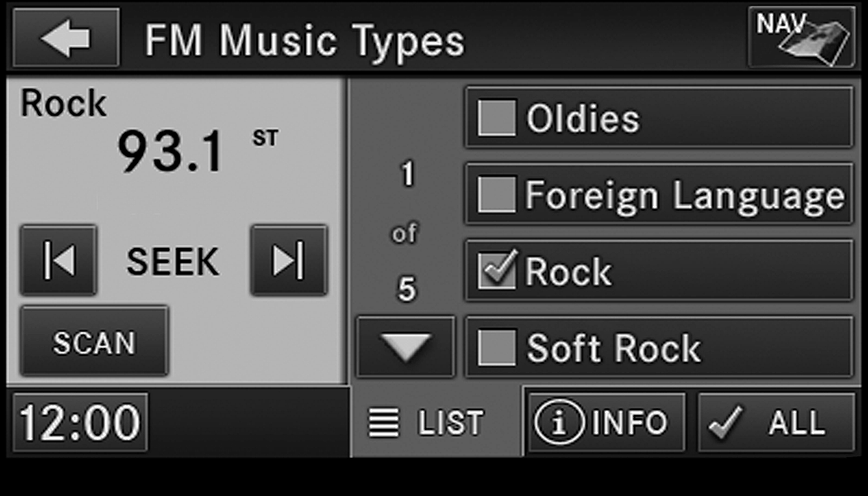This screenshot has width=868, height=496.
Task: Seek to the next station
Action: 289,260
